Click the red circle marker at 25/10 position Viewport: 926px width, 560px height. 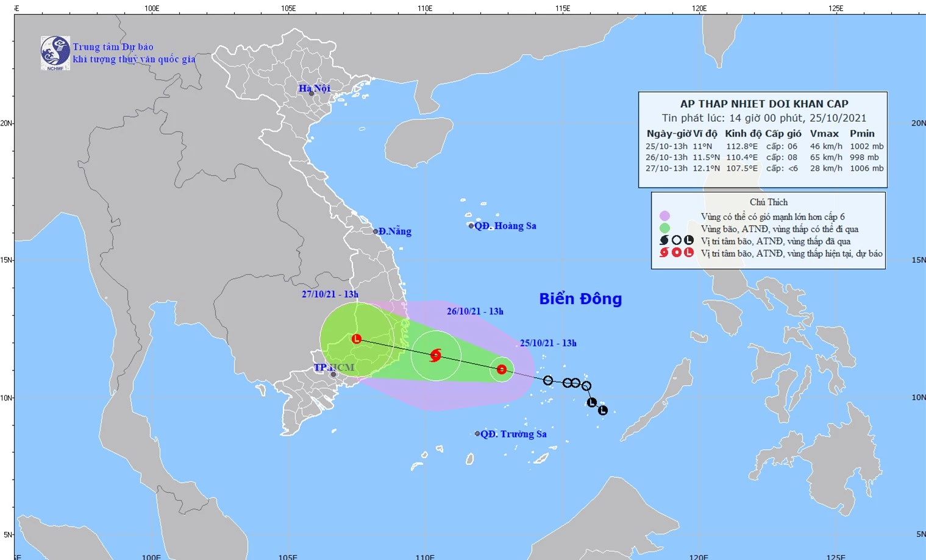click(502, 369)
